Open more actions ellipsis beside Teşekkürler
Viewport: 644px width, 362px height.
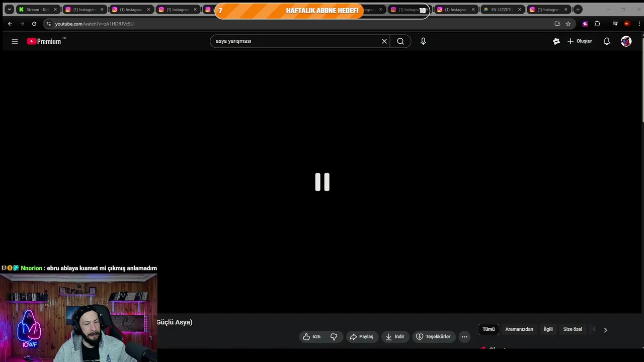click(464, 337)
